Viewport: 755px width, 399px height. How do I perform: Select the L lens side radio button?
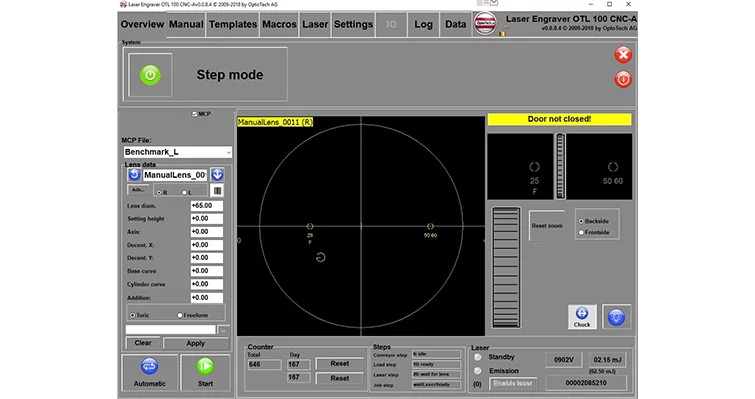pyautogui.click(x=183, y=193)
